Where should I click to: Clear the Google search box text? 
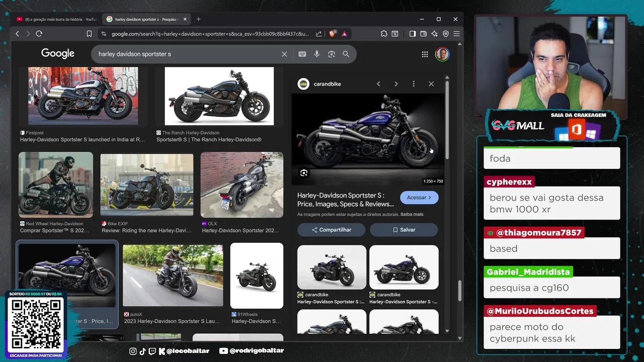point(284,54)
